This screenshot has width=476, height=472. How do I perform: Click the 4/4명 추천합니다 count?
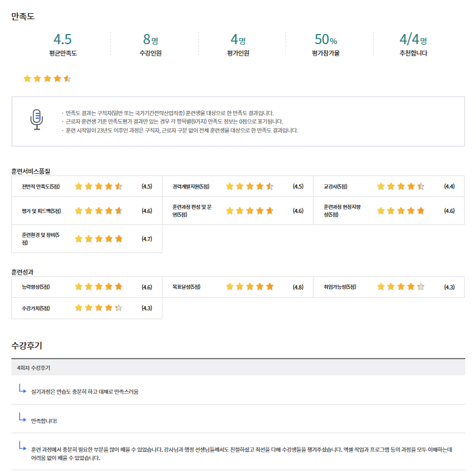coord(413,40)
